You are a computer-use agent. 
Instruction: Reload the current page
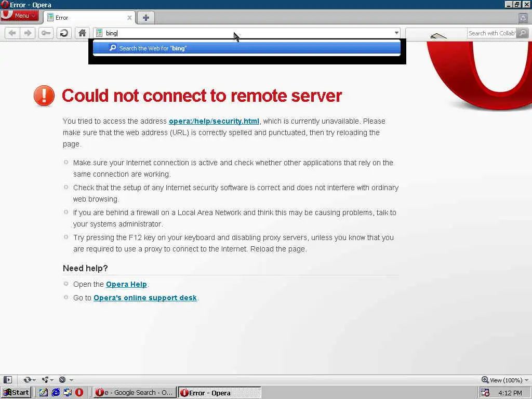[x=64, y=33]
